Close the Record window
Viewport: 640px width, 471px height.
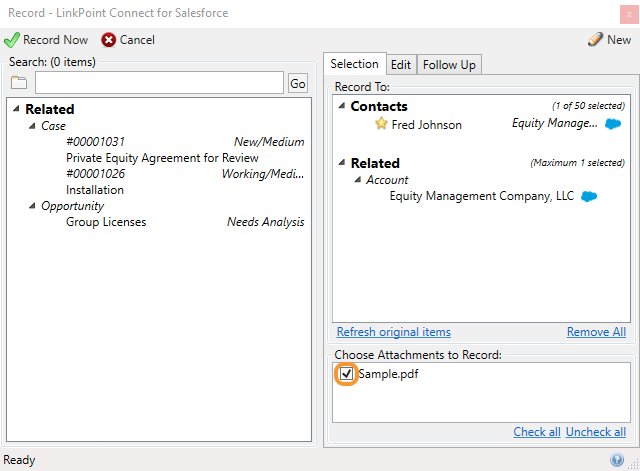click(629, 14)
